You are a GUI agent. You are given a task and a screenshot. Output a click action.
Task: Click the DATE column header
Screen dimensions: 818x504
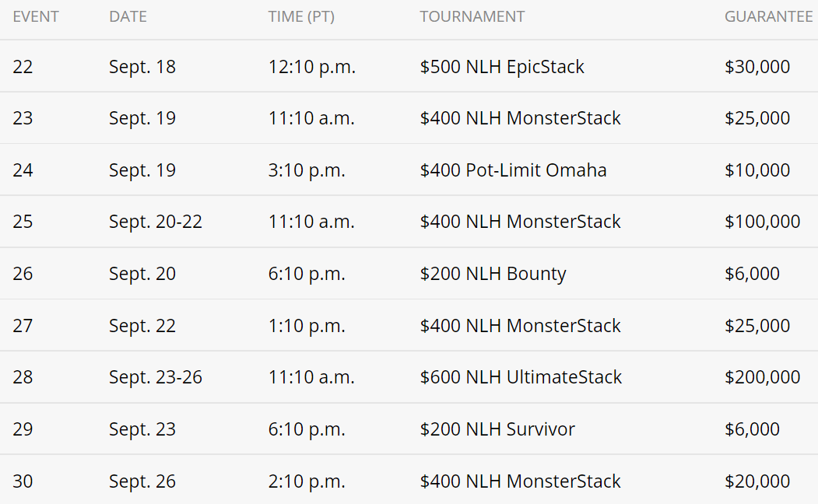tap(128, 16)
